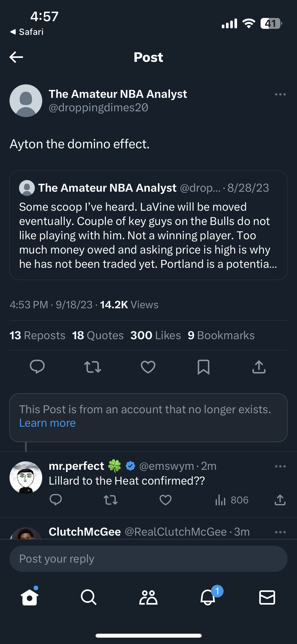Repost mr.perfect's reply
This screenshot has height=644, width=297.
click(x=111, y=500)
